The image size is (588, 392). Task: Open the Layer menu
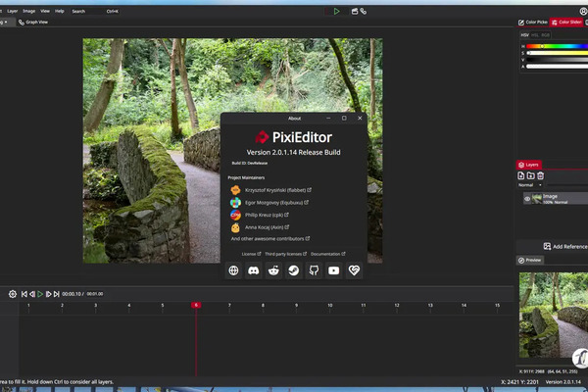tap(13, 11)
